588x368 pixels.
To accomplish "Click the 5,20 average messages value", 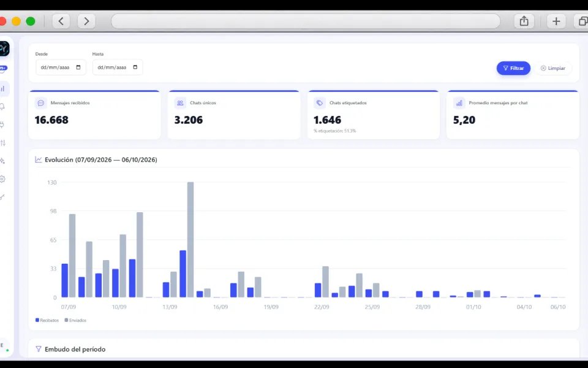I will pyautogui.click(x=464, y=120).
